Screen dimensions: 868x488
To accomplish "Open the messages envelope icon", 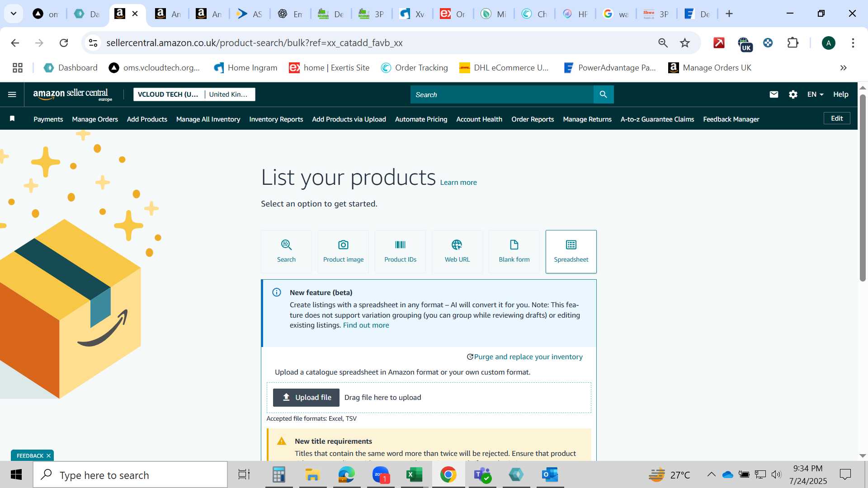I will (x=774, y=94).
